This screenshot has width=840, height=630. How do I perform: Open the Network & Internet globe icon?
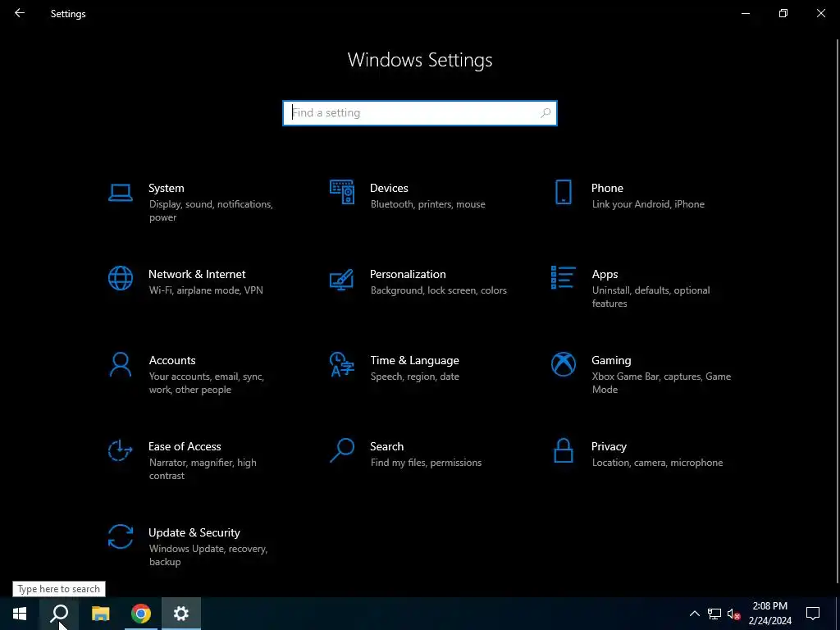(120, 279)
